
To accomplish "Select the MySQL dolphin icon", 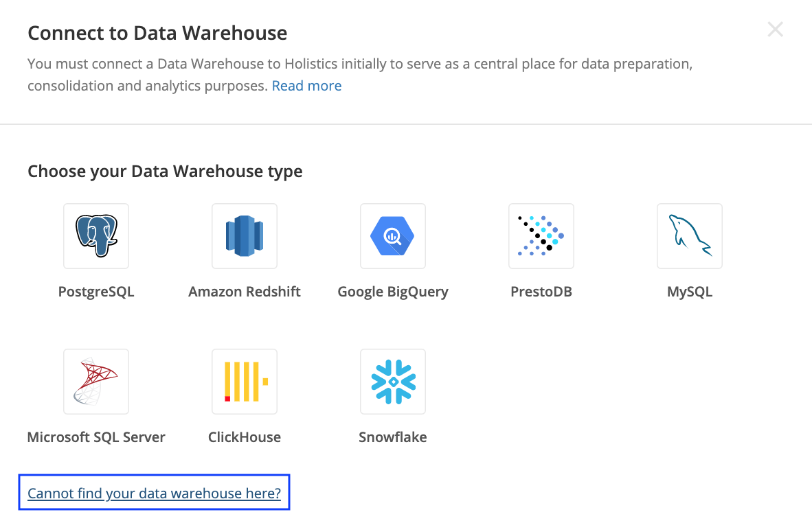I will (690, 235).
